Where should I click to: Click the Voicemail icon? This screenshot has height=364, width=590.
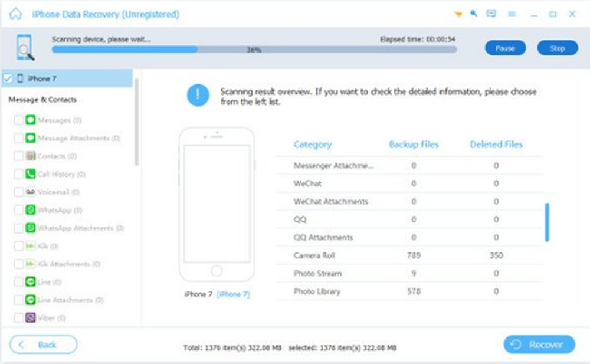coord(31,192)
